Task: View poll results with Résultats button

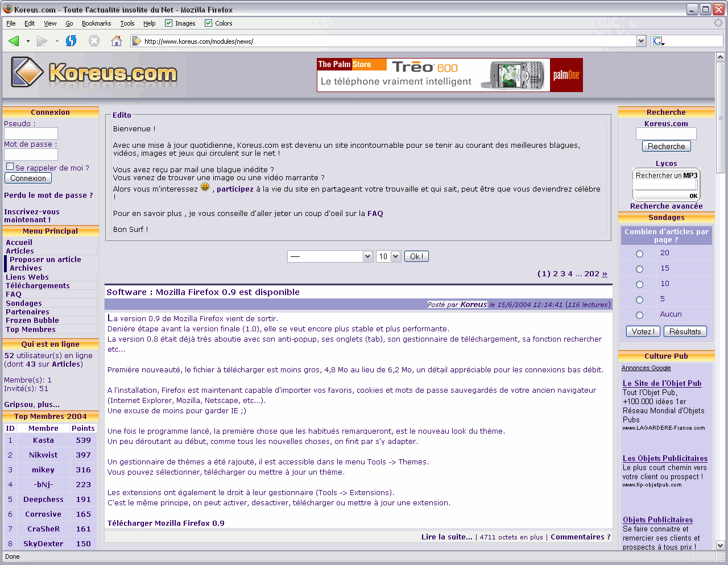Action: [685, 331]
